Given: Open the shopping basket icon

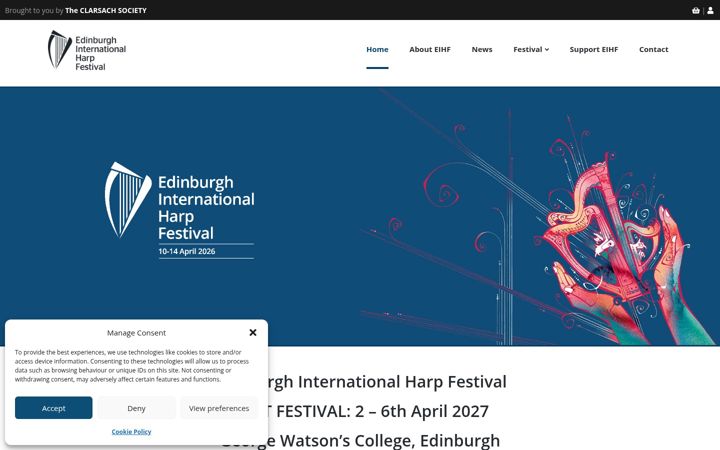Looking at the screenshot, I should [x=696, y=10].
